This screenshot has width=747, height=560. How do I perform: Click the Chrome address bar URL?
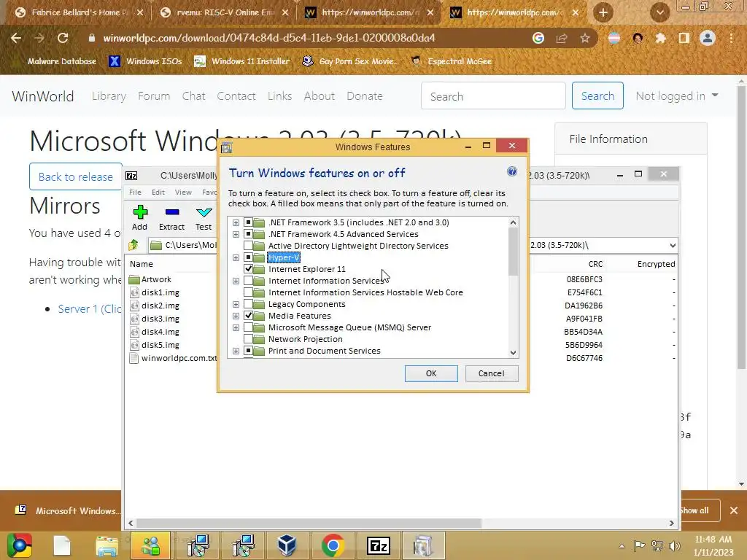click(x=269, y=38)
